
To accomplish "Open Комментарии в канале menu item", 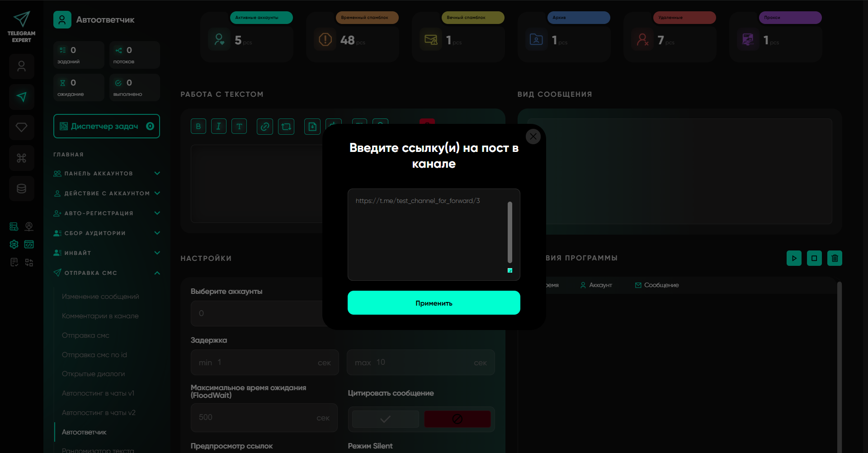I will coord(100,316).
